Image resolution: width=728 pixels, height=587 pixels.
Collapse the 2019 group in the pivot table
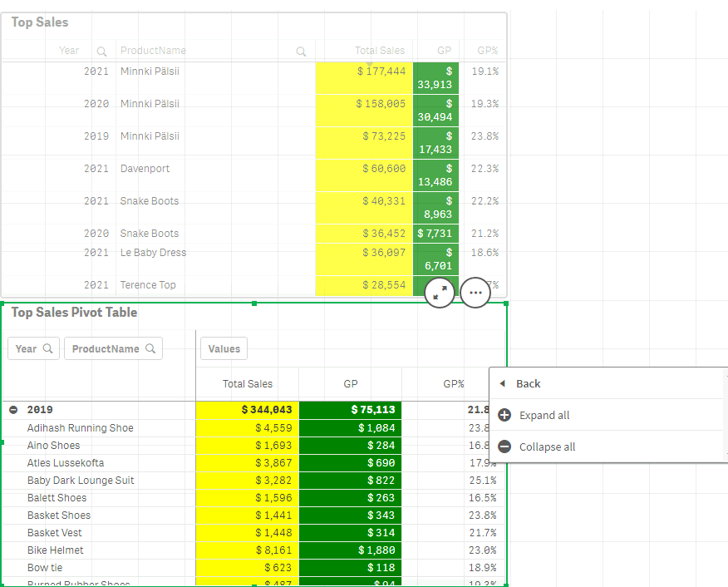point(13,409)
